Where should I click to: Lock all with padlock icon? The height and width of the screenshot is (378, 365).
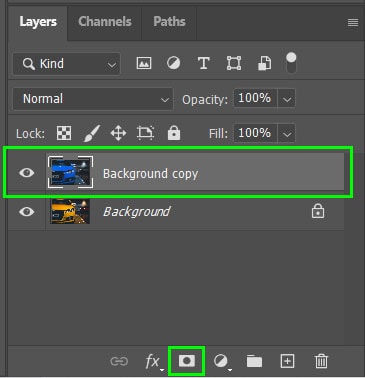pyautogui.click(x=174, y=133)
